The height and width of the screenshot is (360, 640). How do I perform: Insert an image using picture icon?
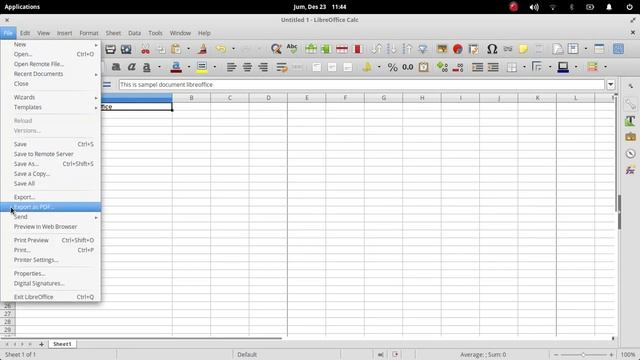pos(442,49)
